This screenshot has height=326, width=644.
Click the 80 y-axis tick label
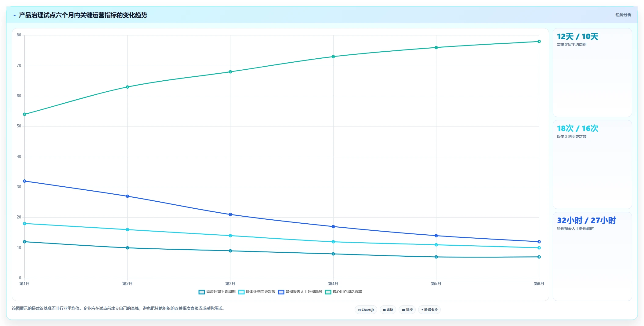point(19,35)
